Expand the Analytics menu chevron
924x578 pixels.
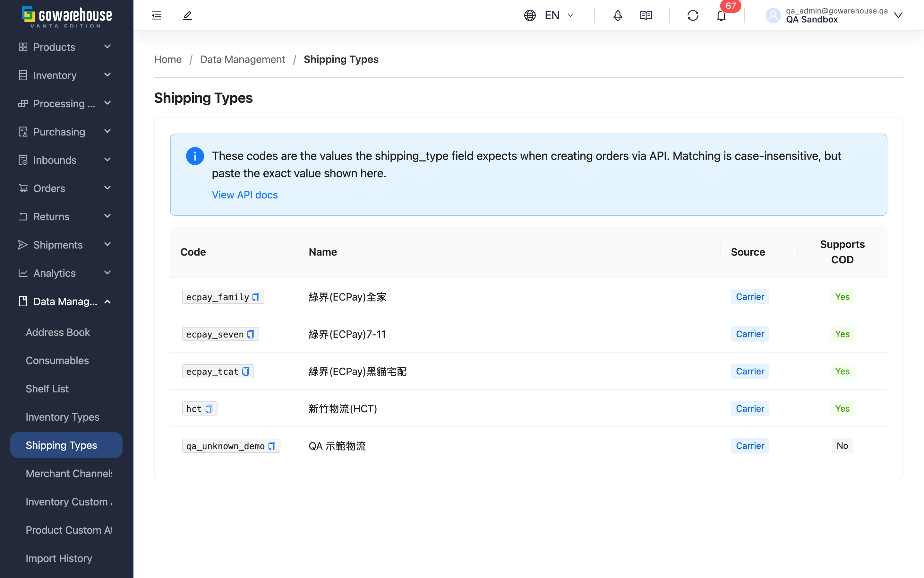(108, 273)
